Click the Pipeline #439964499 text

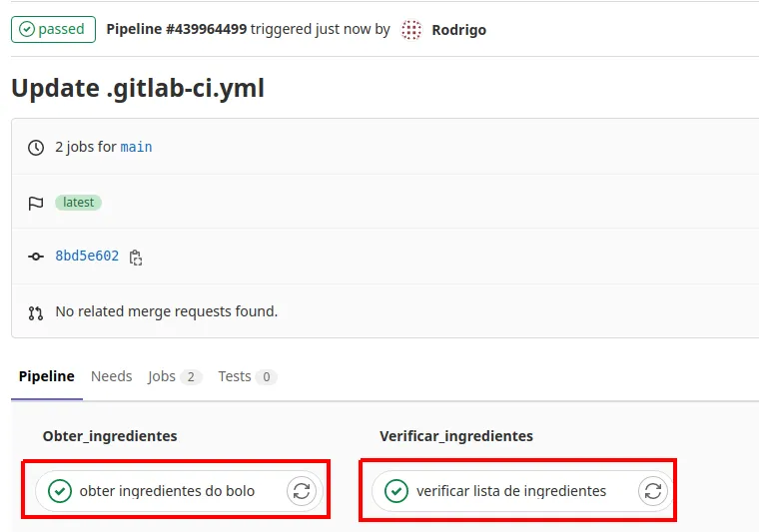(x=177, y=29)
